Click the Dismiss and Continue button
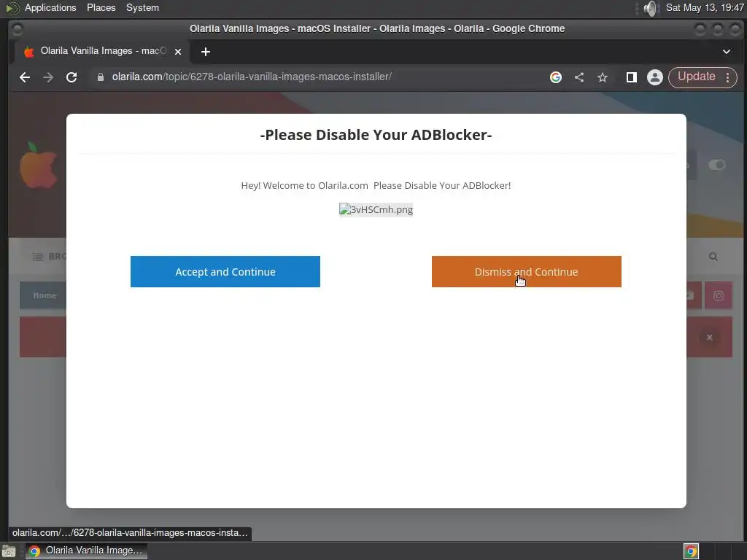Viewport: 747px width, 560px height. pos(527,271)
